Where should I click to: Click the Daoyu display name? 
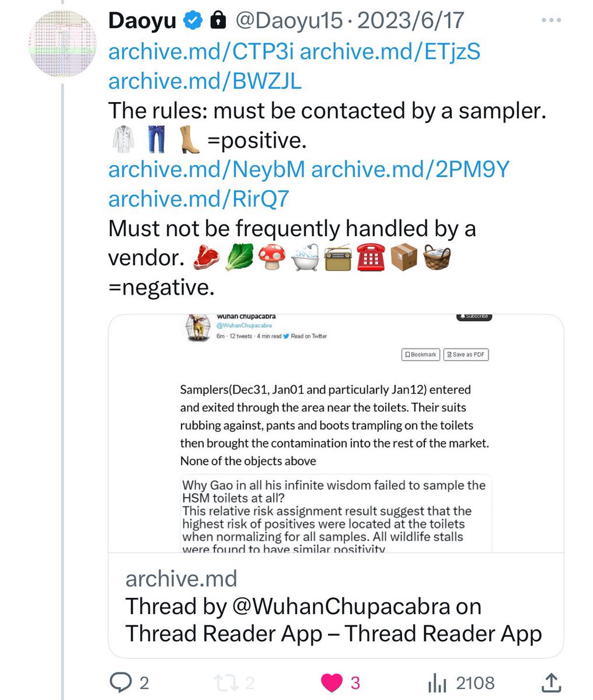[x=142, y=22]
